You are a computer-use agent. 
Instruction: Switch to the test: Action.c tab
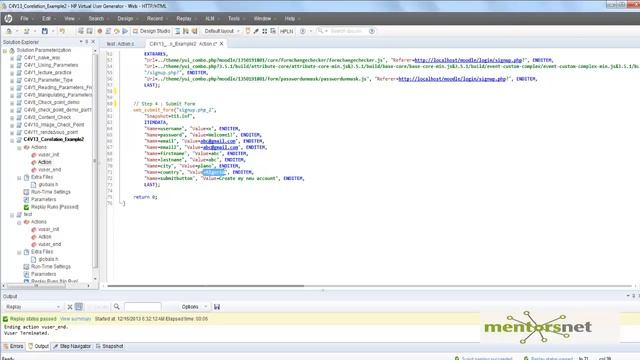(x=120, y=44)
